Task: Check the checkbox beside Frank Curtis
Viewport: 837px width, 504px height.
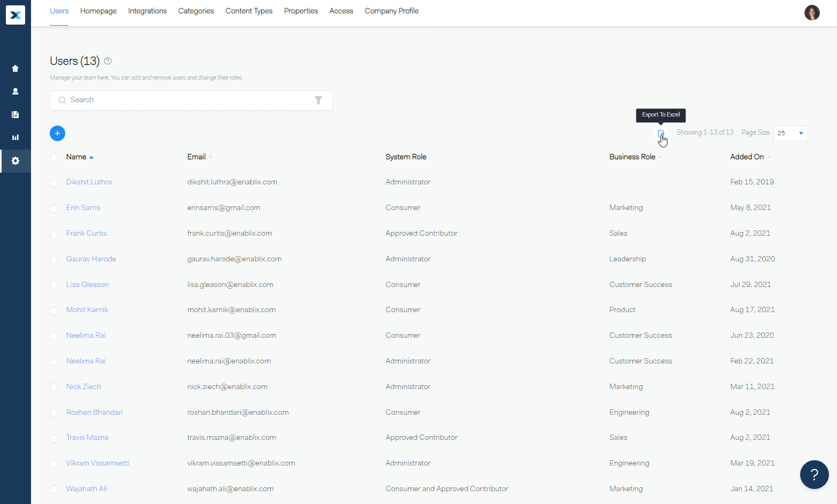Action: (53, 234)
